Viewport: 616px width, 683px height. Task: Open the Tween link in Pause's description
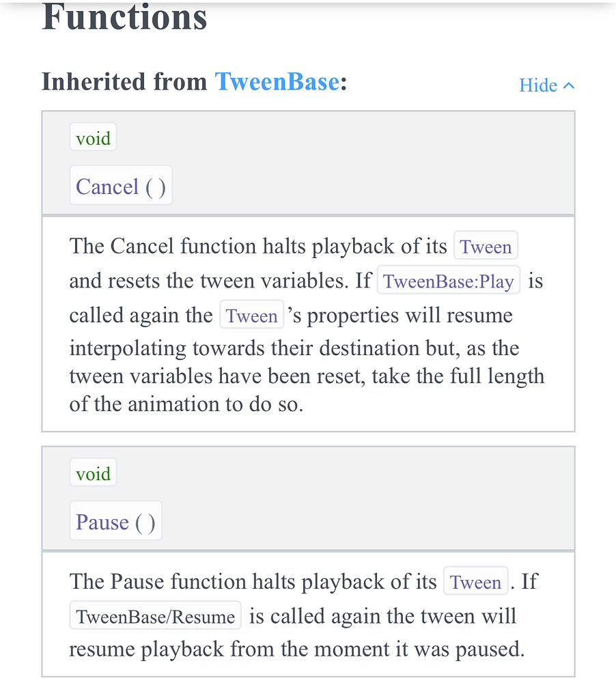point(475,582)
